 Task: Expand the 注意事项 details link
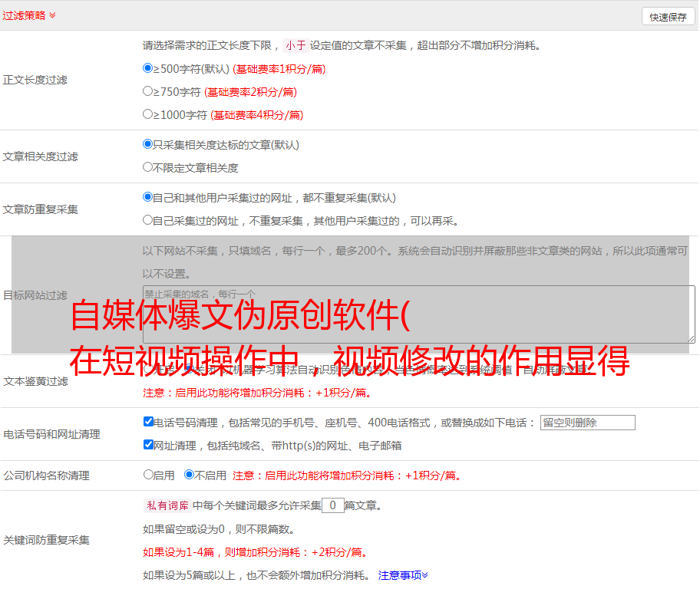(x=403, y=575)
